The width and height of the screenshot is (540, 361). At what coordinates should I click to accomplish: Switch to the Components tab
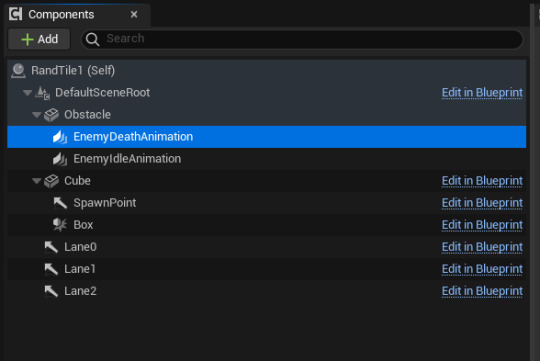click(61, 14)
